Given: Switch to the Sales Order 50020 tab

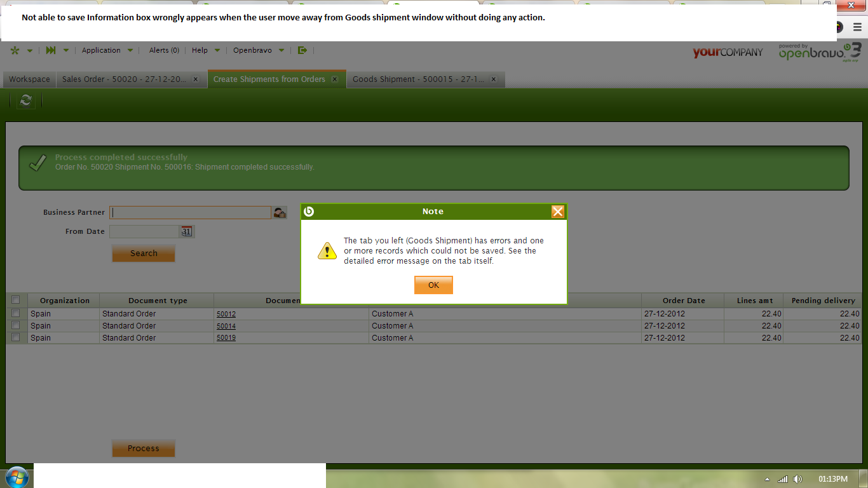Looking at the screenshot, I should pos(125,79).
